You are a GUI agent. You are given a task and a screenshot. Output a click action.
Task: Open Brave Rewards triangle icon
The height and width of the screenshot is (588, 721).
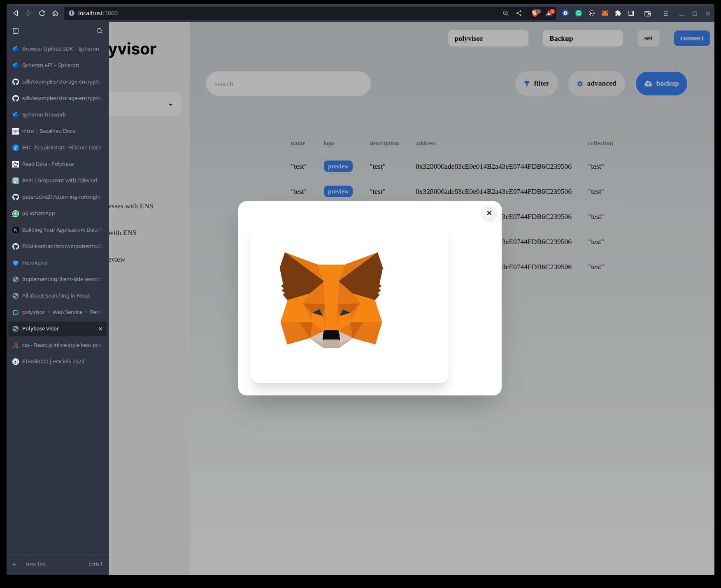coord(549,13)
